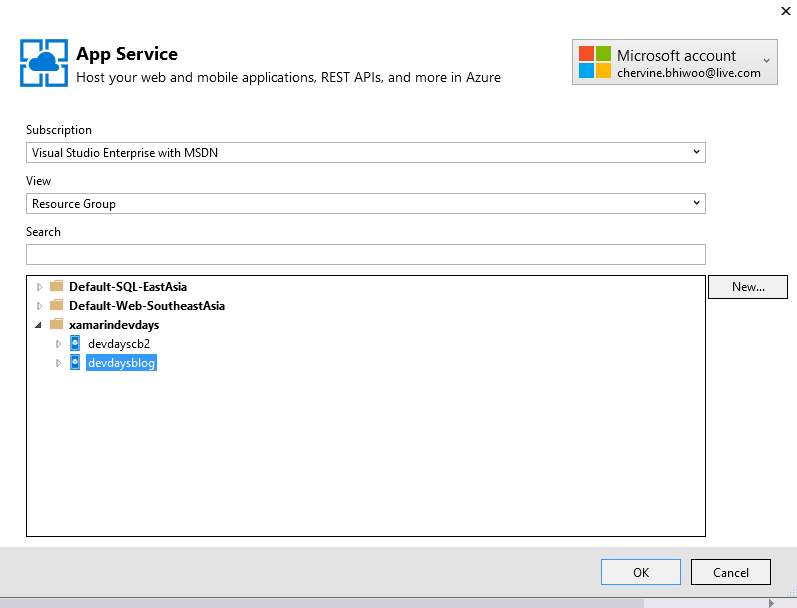Expand the devdaysblog app node
Viewport: 797px width, 608px height.
pyautogui.click(x=58, y=363)
